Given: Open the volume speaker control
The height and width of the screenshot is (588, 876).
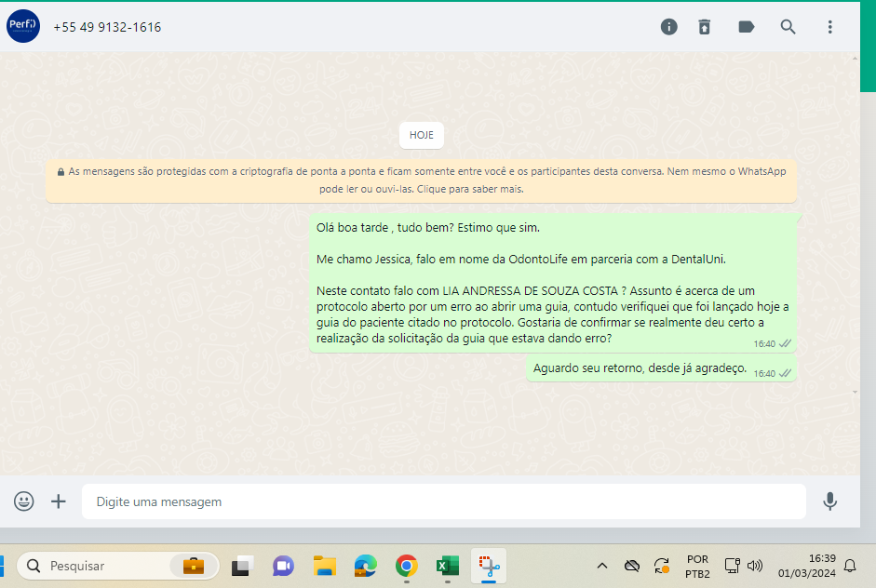Looking at the screenshot, I should click(755, 566).
